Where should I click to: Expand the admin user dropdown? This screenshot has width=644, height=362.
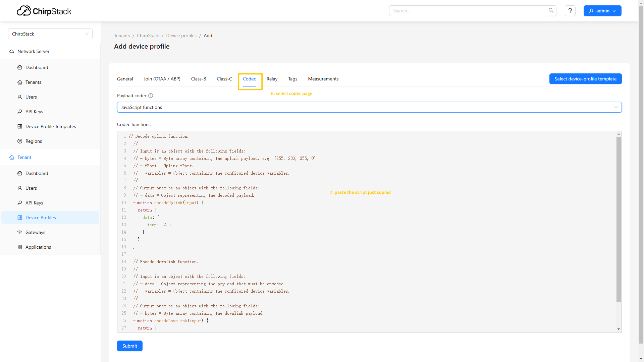pyautogui.click(x=602, y=11)
